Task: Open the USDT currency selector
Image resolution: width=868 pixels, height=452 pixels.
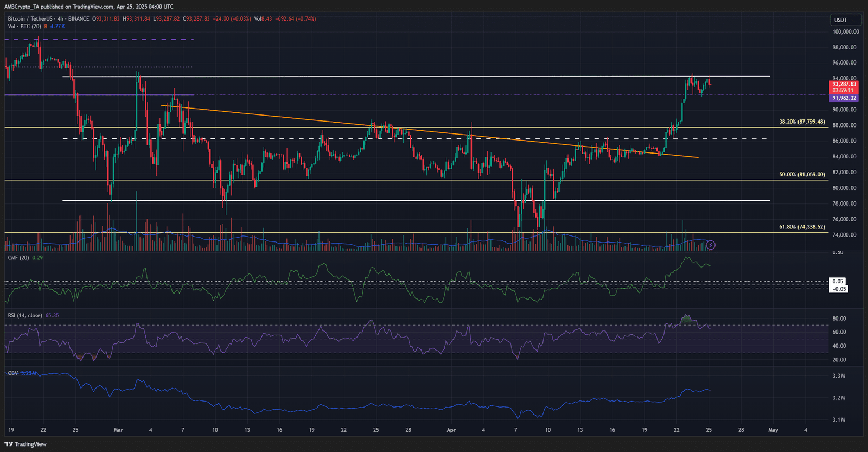Action: pos(845,20)
